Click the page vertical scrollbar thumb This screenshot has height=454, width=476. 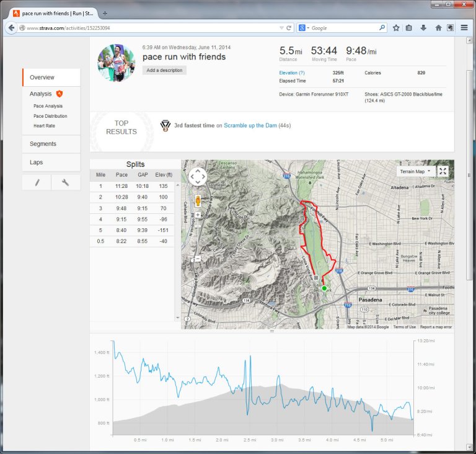[x=469, y=175]
